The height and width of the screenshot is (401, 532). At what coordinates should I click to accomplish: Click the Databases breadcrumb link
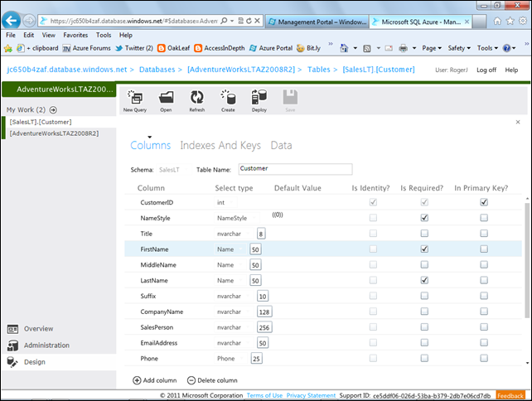pos(157,70)
